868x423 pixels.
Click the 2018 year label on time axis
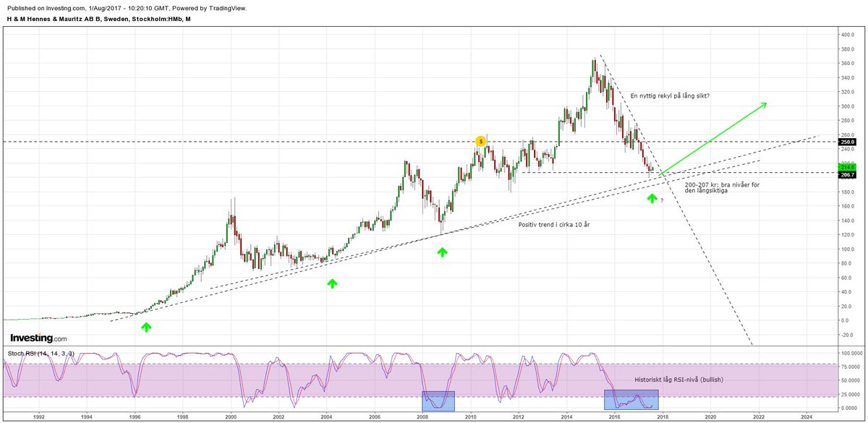pos(663,417)
